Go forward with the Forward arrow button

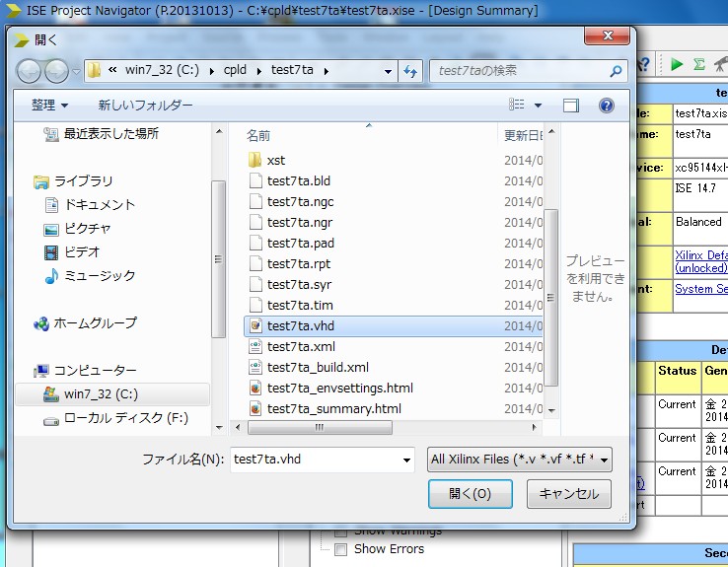[x=56, y=71]
